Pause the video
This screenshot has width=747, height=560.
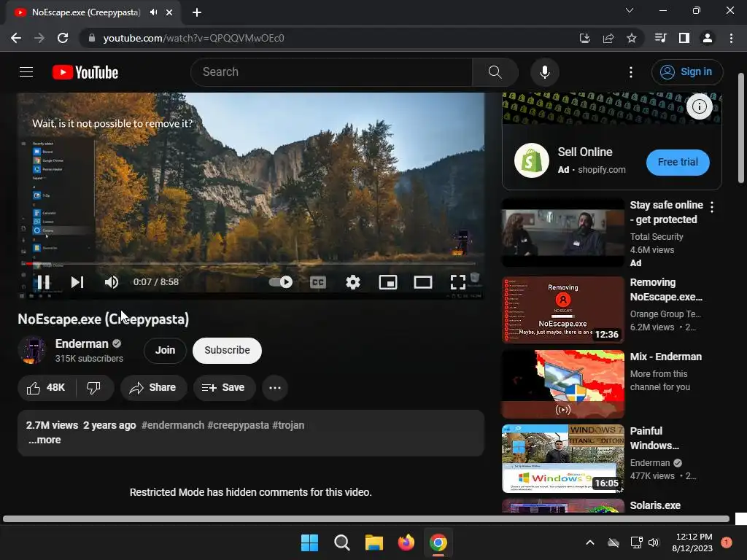click(x=43, y=282)
